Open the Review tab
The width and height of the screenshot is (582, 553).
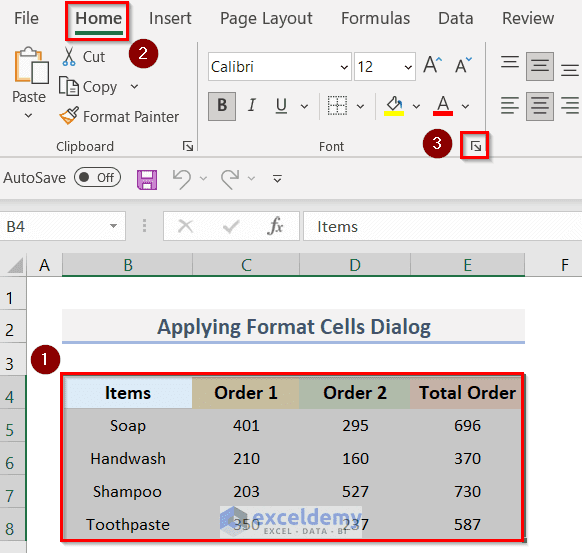point(528,18)
